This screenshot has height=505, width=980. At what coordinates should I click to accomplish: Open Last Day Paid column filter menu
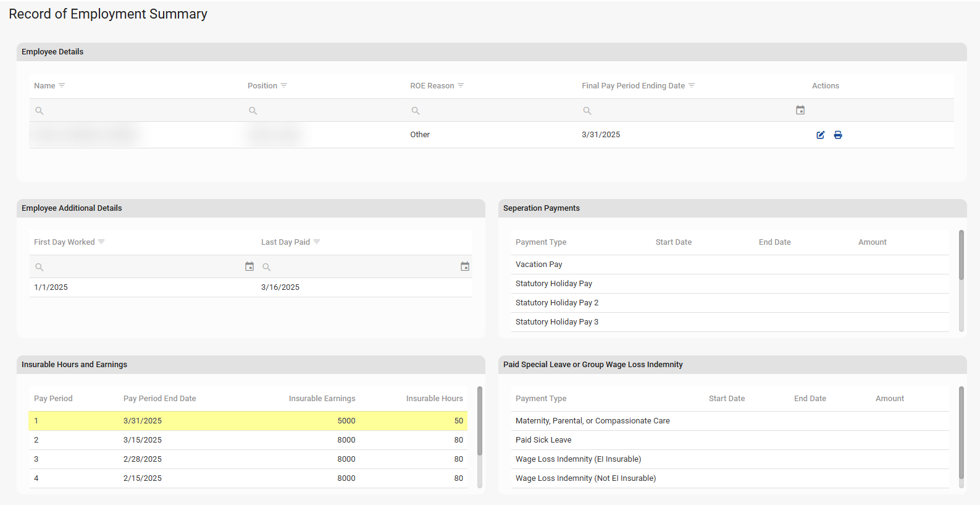click(317, 242)
